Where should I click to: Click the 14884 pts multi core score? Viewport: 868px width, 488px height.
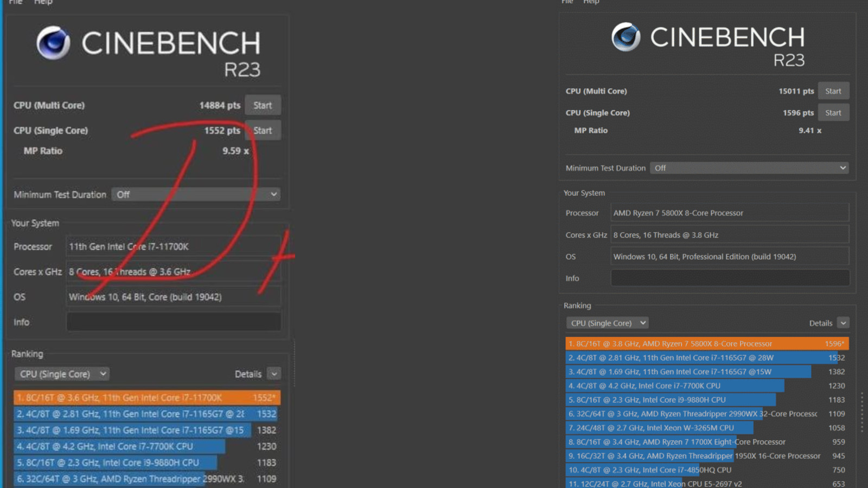coord(220,105)
